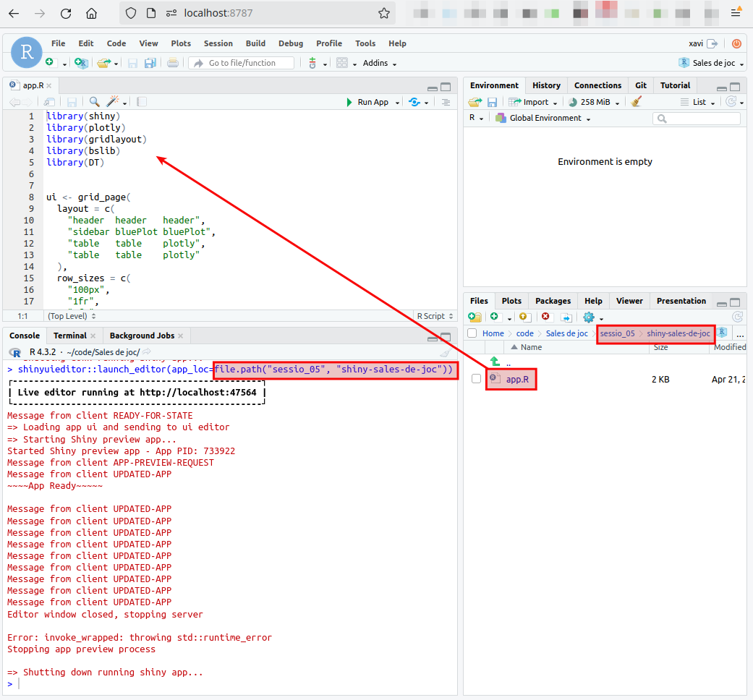Open the Session menu

[218, 43]
